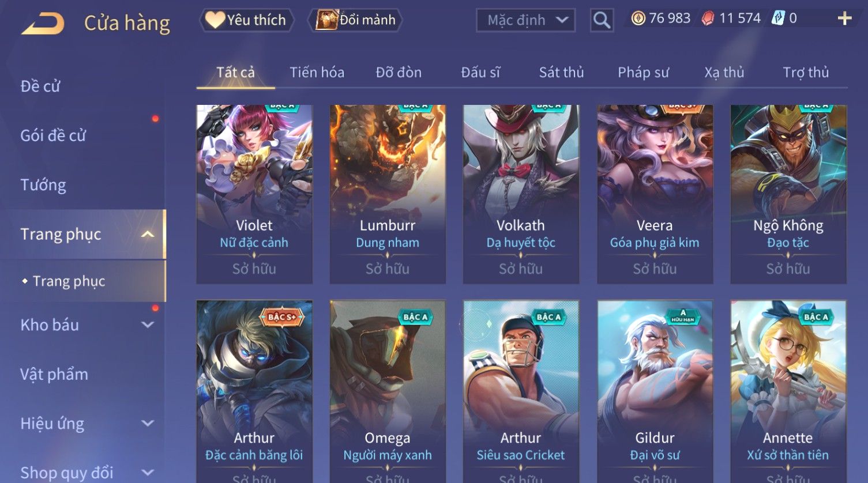The height and width of the screenshot is (483, 868).
Task: Go to Tướng in sidebar
Action: [x=43, y=185]
